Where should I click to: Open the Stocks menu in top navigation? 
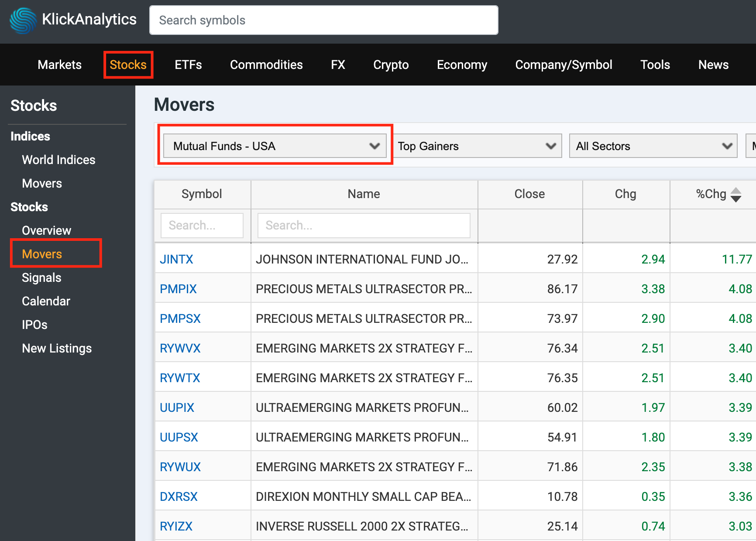(128, 65)
